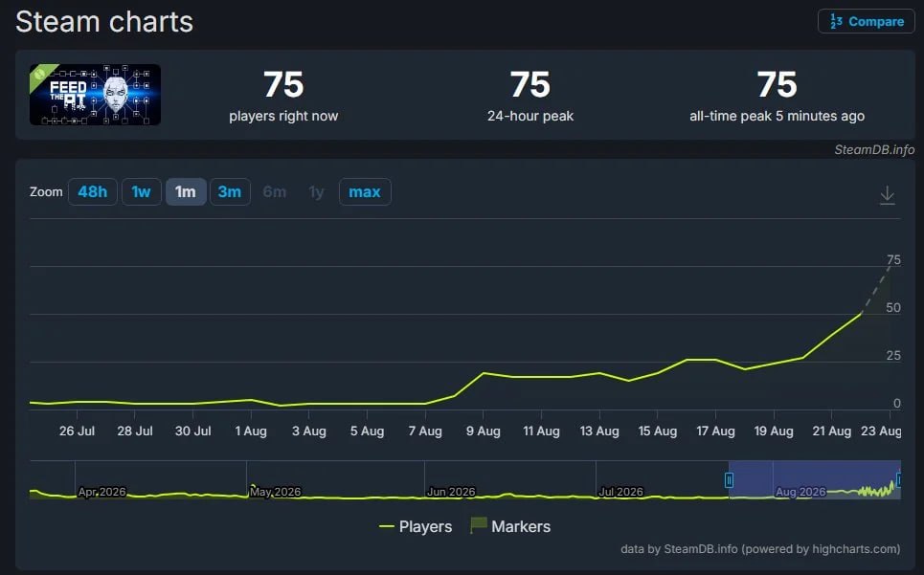Click the '24-hour peak' stat
Image resolution: width=924 pixels, height=575 pixels.
click(530, 96)
